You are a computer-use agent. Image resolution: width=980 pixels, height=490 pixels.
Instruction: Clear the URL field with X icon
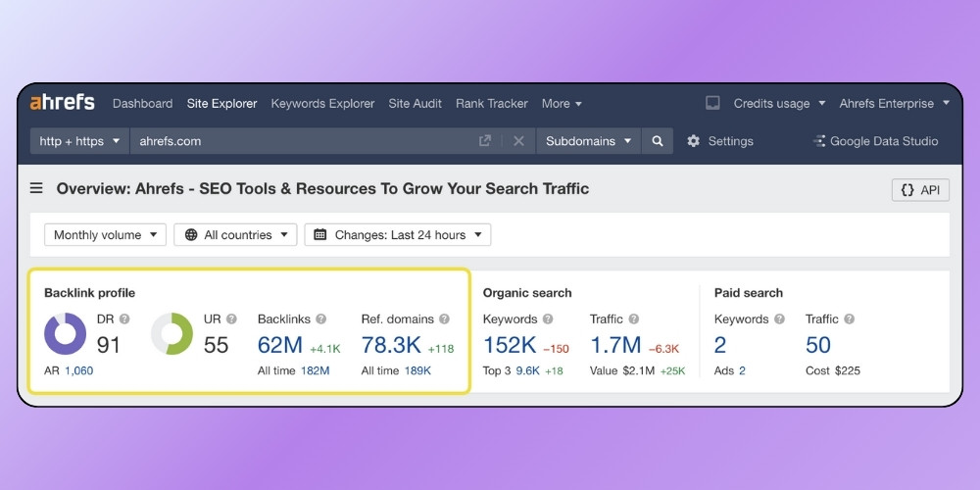pos(518,141)
